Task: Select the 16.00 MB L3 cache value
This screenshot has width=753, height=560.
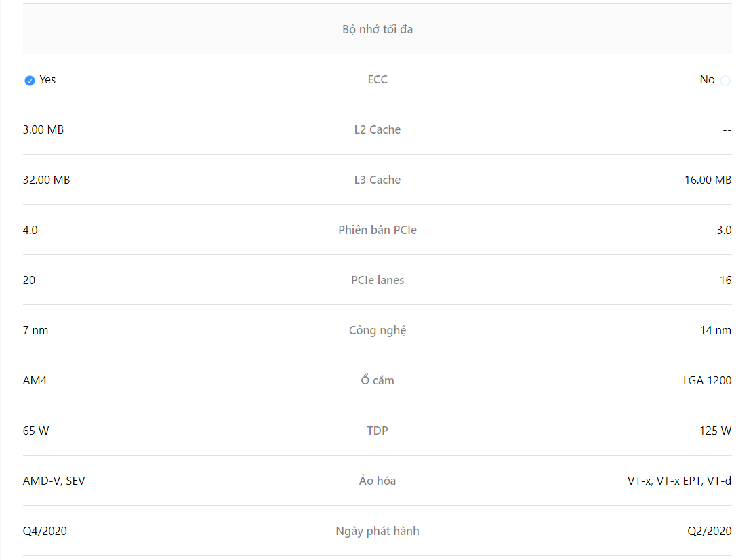Action: 708,180
